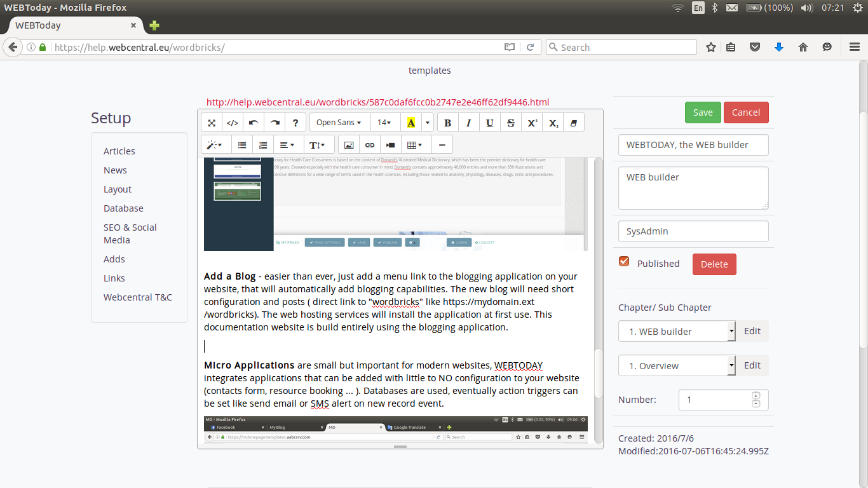This screenshot has width=868, height=488.
Task: Increase the Number field with the up stepper
Action: [756, 396]
